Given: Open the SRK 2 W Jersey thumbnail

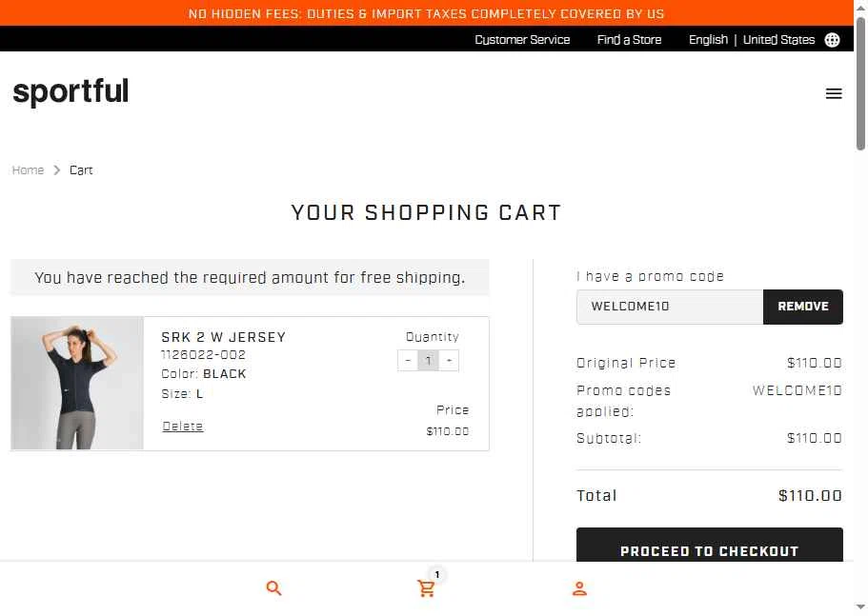Looking at the screenshot, I should coord(77,383).
